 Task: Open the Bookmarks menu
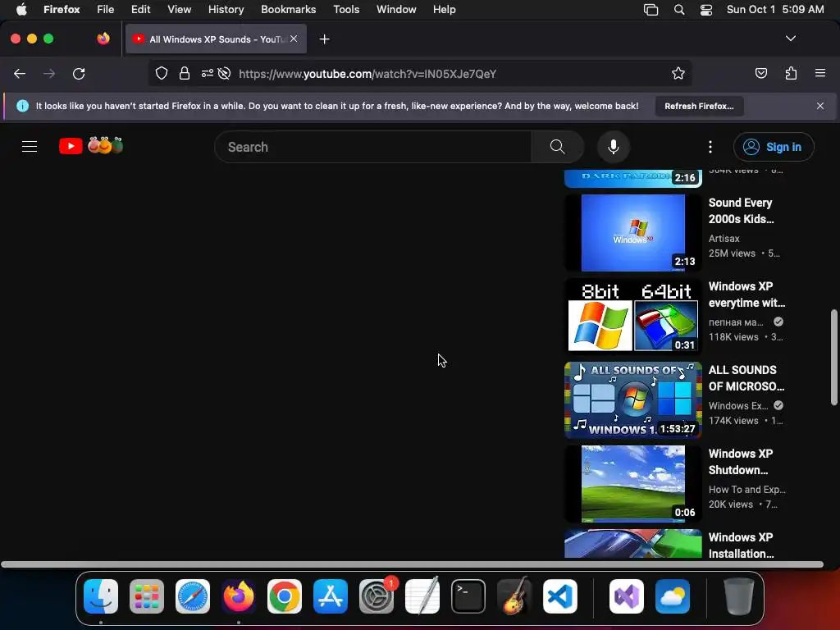[288, 9]
